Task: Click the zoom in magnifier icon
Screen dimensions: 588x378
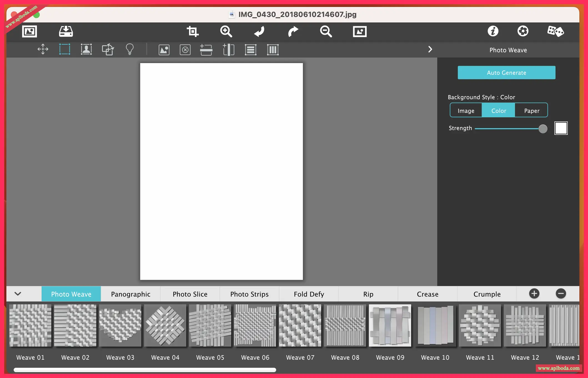Action: [226, 31]
